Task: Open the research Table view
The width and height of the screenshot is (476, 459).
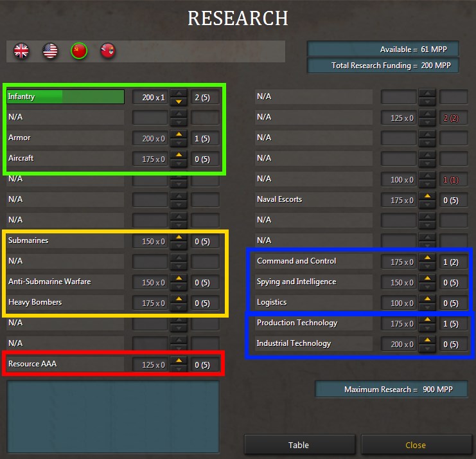Action: 299,445
